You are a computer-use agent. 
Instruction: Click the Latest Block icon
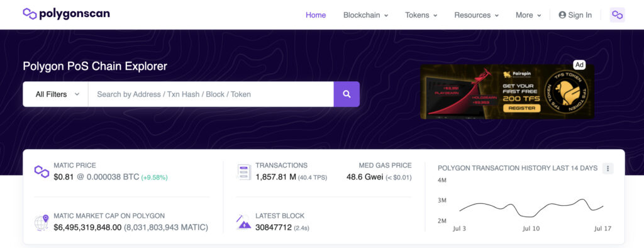[x=244, y=222]
